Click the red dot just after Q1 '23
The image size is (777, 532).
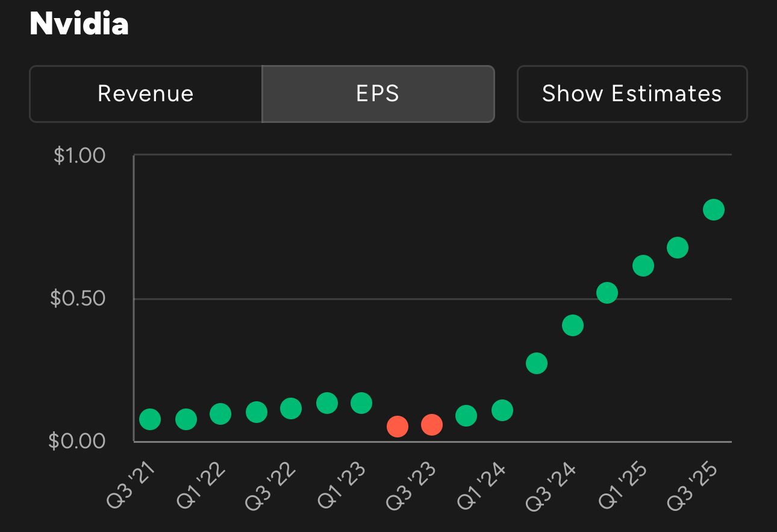(397, 426)
